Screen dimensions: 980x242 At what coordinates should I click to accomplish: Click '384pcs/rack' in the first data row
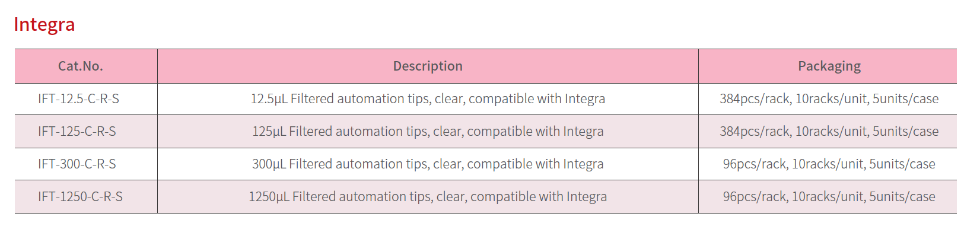(x=755, y=99)
